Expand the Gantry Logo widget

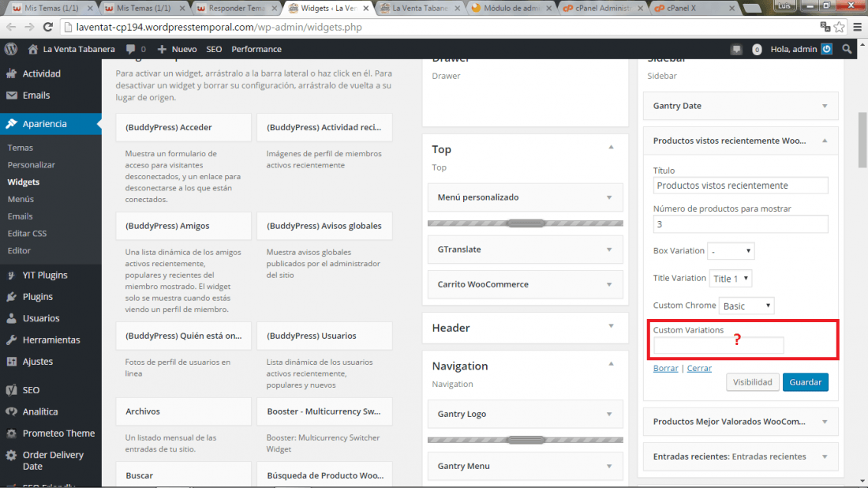pyautogui.click(x=609, y=414)
